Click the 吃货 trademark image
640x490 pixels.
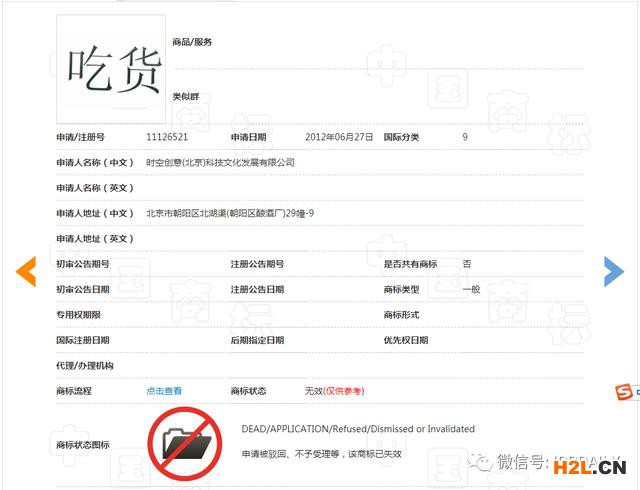click(x=112, y=69)
